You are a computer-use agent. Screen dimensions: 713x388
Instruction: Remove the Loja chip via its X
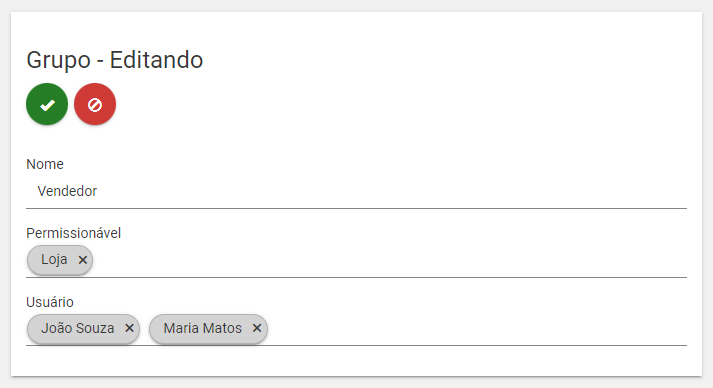(82, 260)
